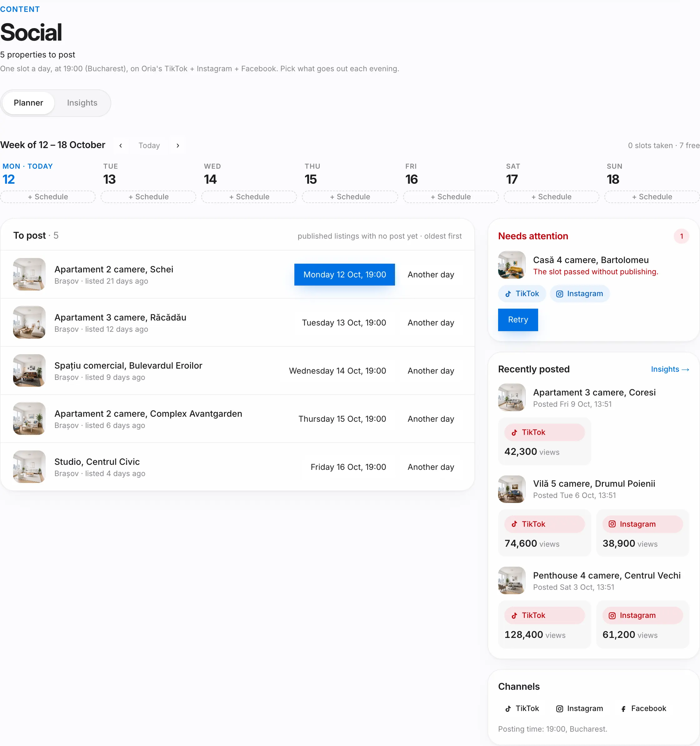Click Instagram chip under Casă 4 camere, Bartolomeu

(x=579, y=293)
